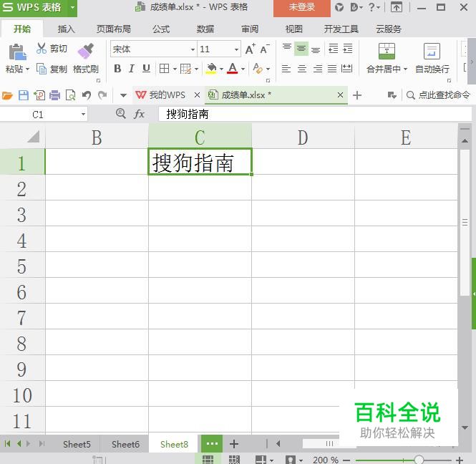Open Print Preview icon

click(x=70, y=95)
